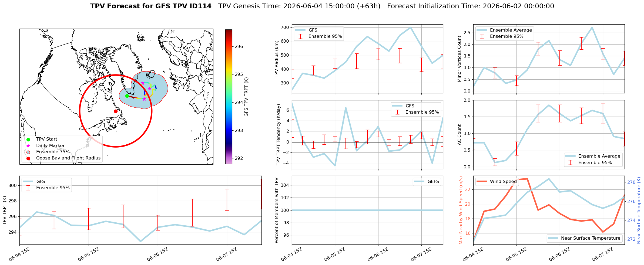Click the red Ensemble 95% error bar legend icon in TPV Radius plot

pyautogui.click(x=300, y=36)
